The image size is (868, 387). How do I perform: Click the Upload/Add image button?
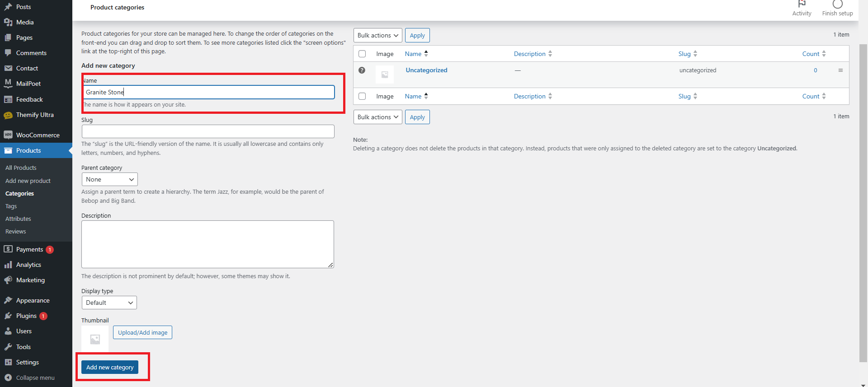pyautogui.click(x=142, y=332)
